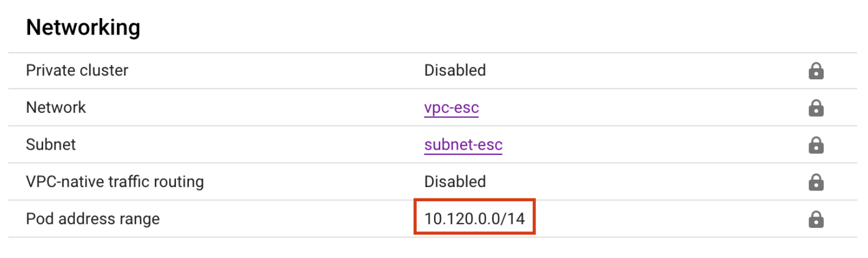Open the vpc-esc network link

click(x=451, y=108)
